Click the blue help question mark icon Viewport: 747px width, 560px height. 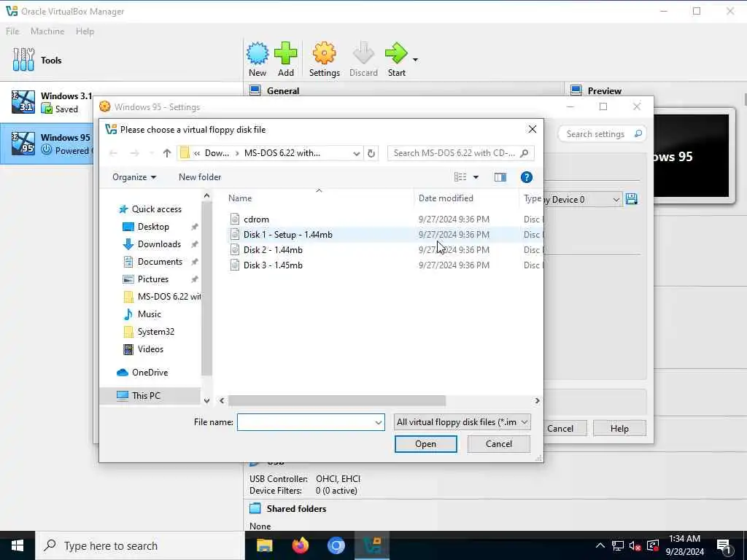pyautogui.click(x=527, y=177)
